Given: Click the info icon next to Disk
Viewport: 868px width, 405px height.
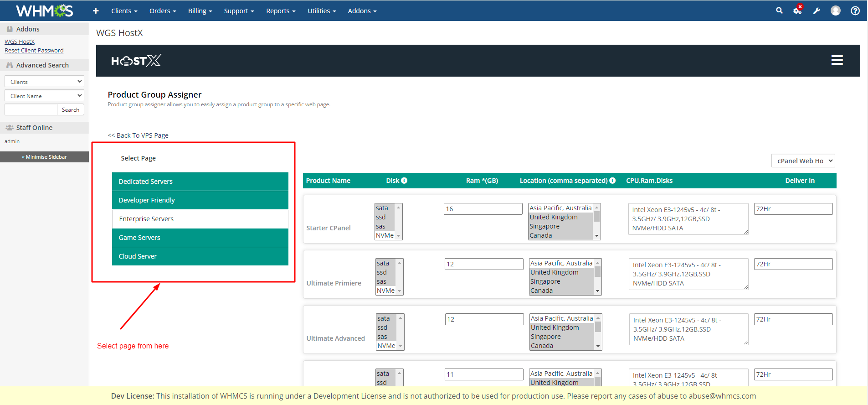Looking at the screenshot, I should (404, 181).
